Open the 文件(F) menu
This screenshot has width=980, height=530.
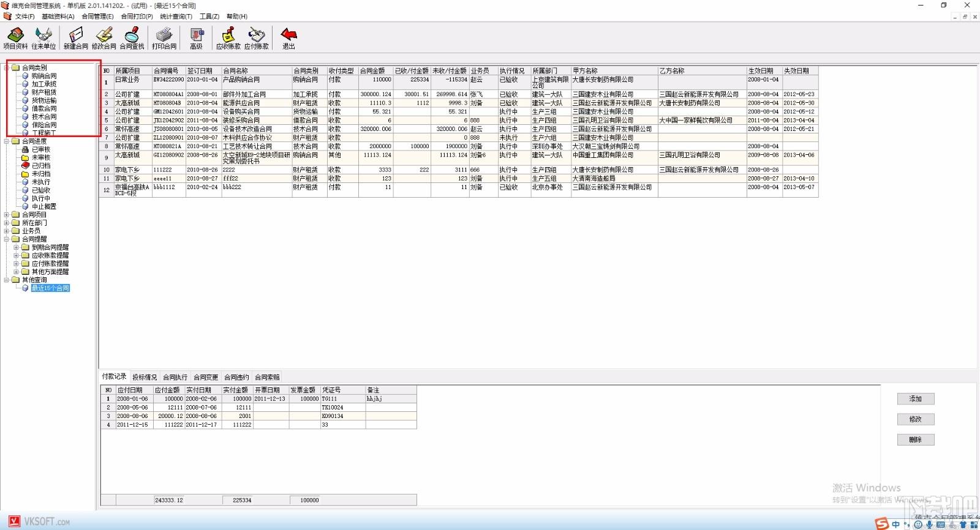pos(24,17)
